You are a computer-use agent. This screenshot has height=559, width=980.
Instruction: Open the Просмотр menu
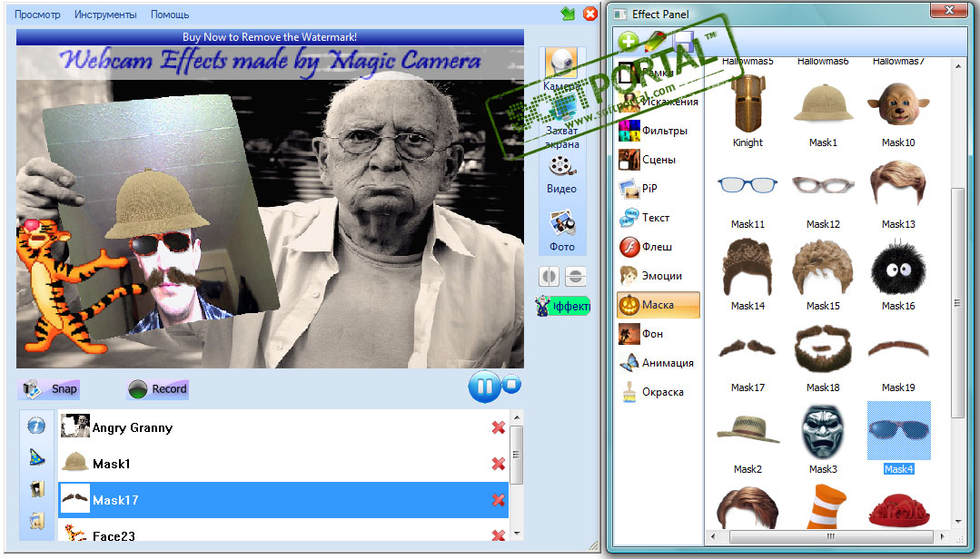pos(37,15)
